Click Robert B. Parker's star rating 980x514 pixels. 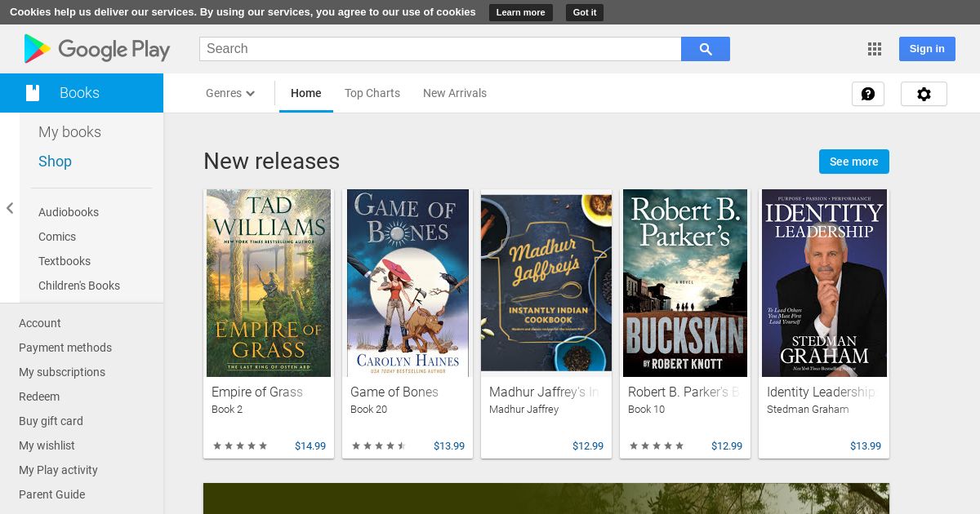(x=657, y=446)
